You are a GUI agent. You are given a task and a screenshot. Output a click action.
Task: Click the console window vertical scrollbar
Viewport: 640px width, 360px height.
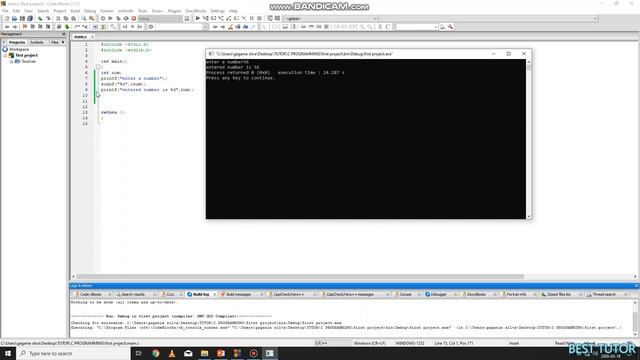[x=529, y=139]
